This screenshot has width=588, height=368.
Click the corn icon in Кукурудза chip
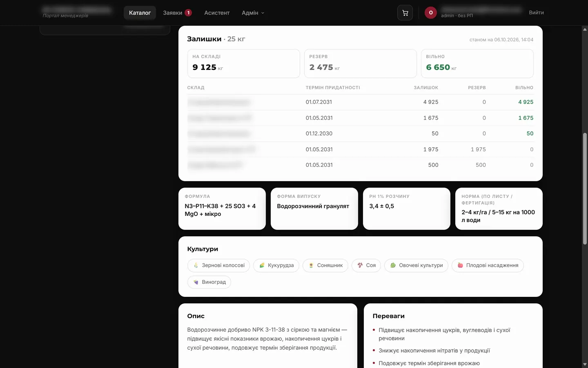click(262, 265)
